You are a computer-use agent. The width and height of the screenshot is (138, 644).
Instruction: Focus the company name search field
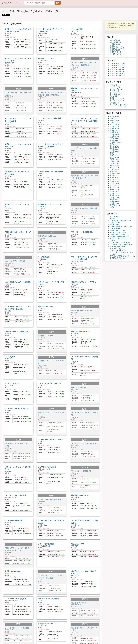pyautogui.click(x=39, y=3)
